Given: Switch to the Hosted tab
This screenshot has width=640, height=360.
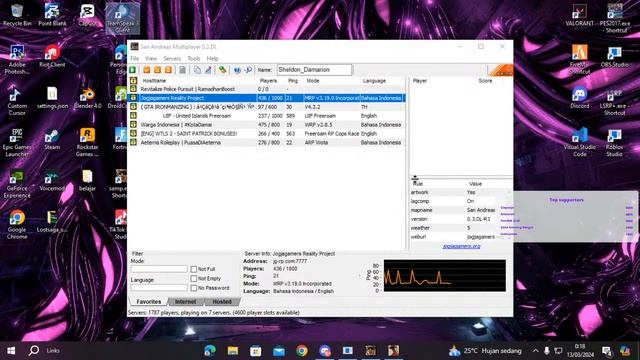Looking at the screenshot, I should (x=222, y=302).
